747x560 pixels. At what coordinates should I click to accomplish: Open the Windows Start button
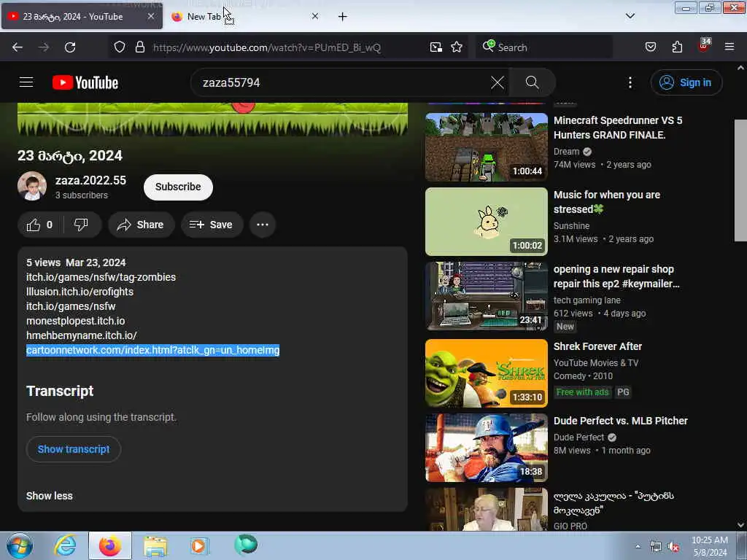[20, 545]
